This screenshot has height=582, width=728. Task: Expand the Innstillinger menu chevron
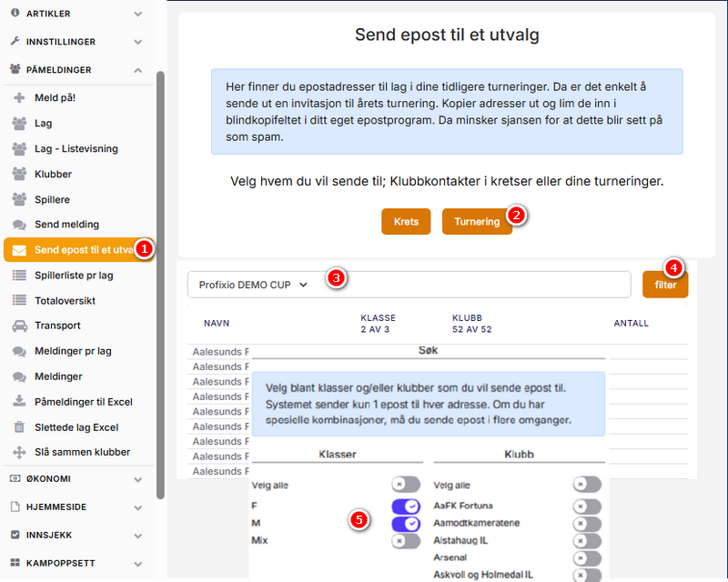(x=138, y=42)
